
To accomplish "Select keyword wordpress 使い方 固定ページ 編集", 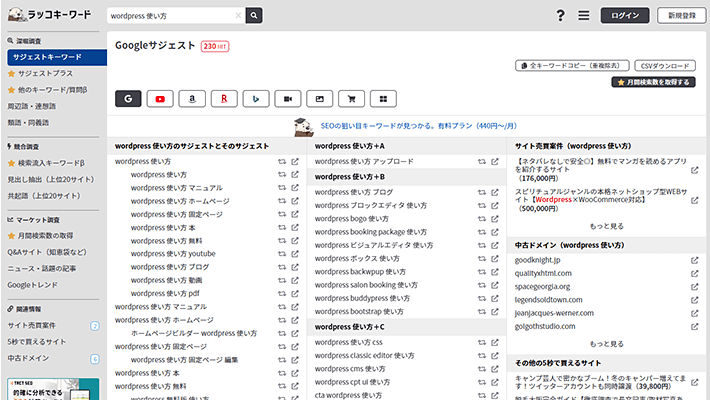I will pos(184,360).
